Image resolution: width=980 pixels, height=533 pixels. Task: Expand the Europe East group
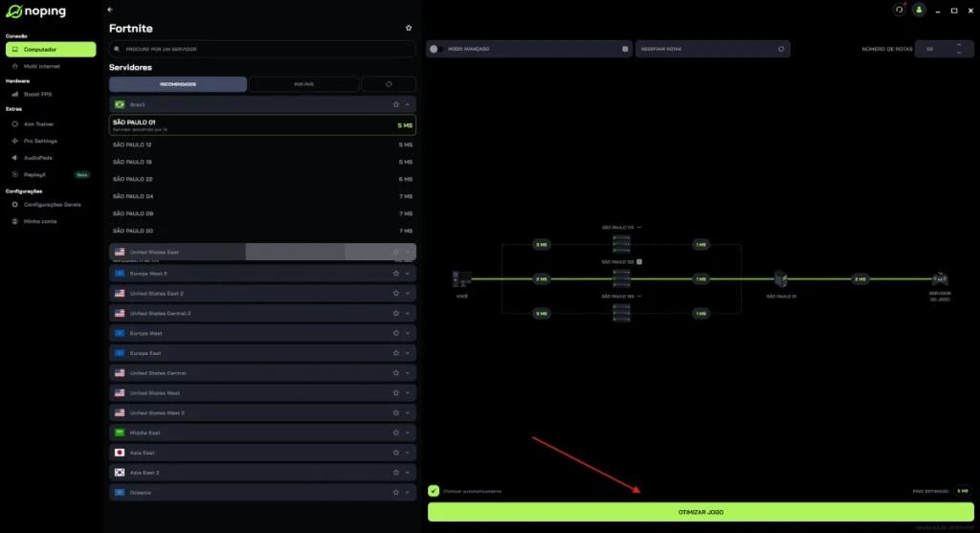coord(408,354)
